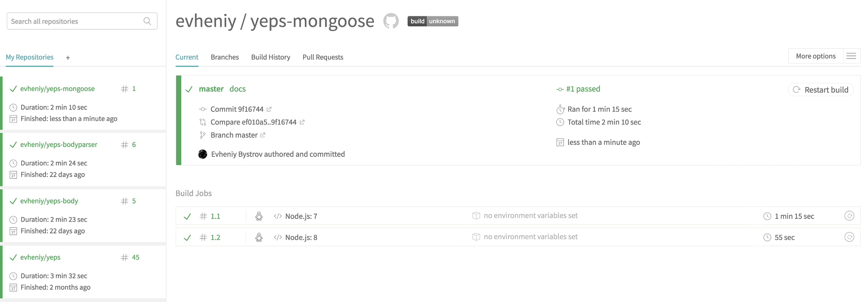Click the plus icon beside My Repositories
Viewport: 868px width, 302px height.
point(68,58)
